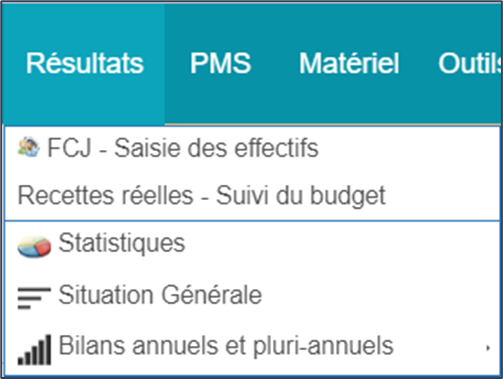Image resolution: width=503 pixels, height=379 pixels.
Task: Click the Situation Générale horizontal bars icon
Action: click(x=34, y=298)
